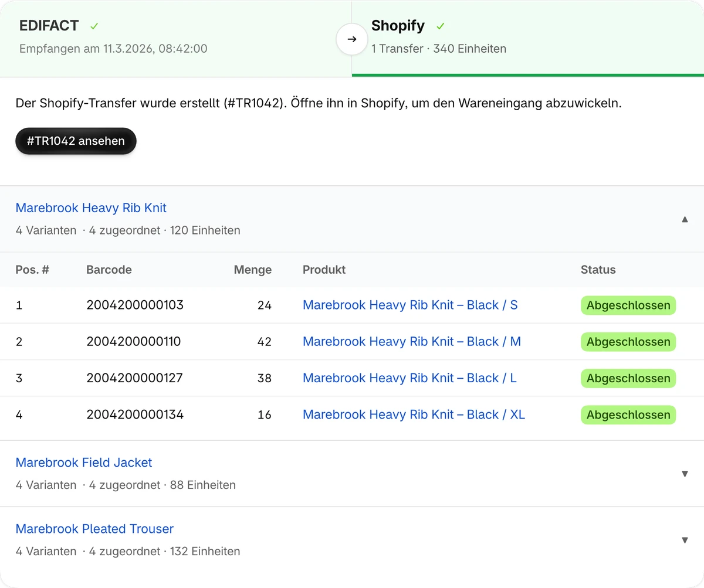Open variant link Black / M
Image resolution: width=704 pixels, height=588 pixels.
[x=412, y=341]
